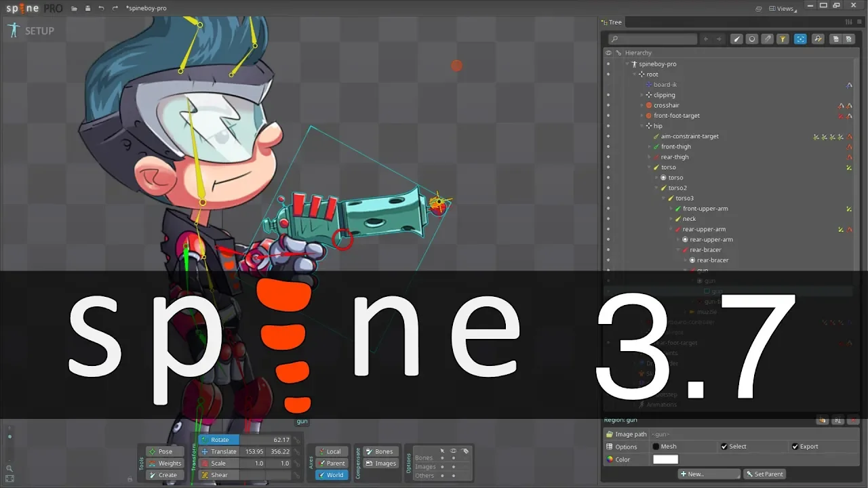Toggle Bones compensation
868x488 pixels.
pos(380,451)
